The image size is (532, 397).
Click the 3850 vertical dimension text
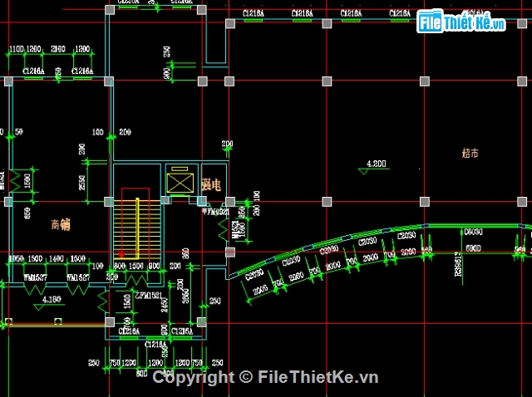point(185,296)
